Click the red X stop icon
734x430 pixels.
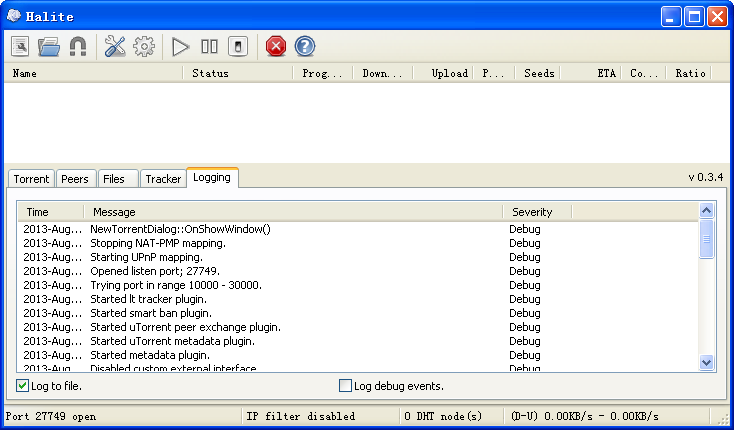(x=275, y=46)
